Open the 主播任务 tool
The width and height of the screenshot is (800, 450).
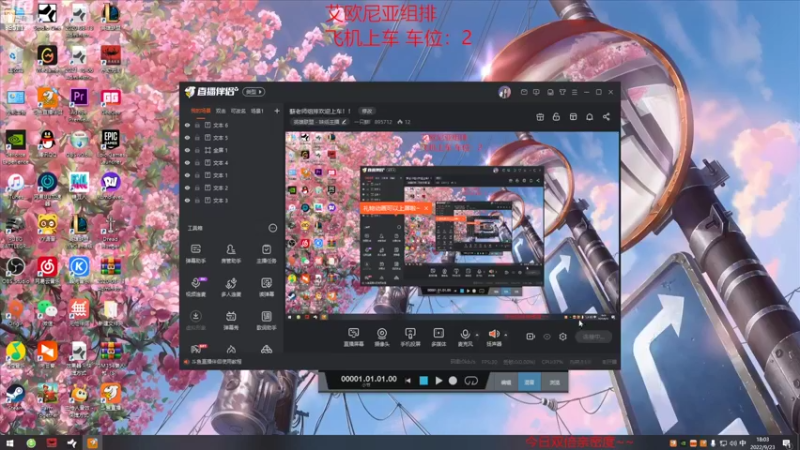[266, 254]
